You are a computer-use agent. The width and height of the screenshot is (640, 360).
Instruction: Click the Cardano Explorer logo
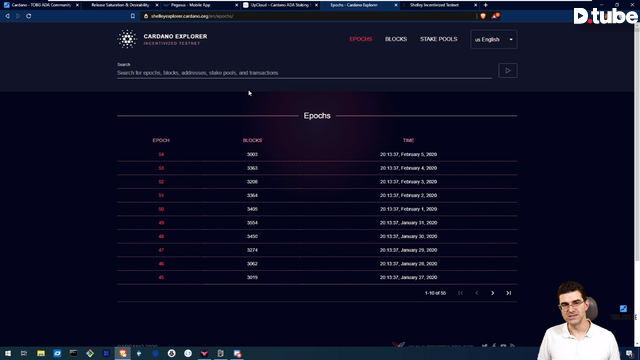pos(162,39)
